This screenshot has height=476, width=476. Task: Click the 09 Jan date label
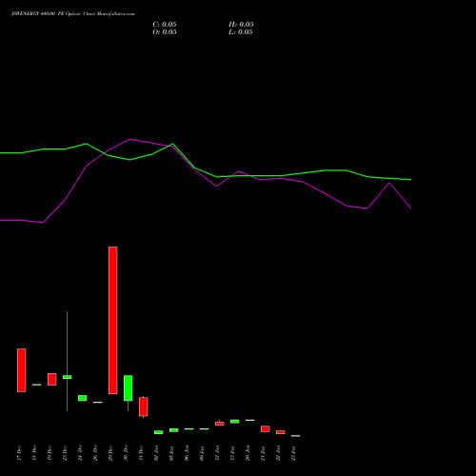click(202, 453)
